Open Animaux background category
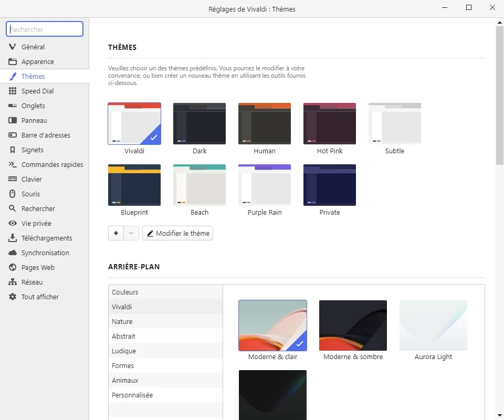The width and height of the screenshot is (504, 420). click(x=165, y=380)
